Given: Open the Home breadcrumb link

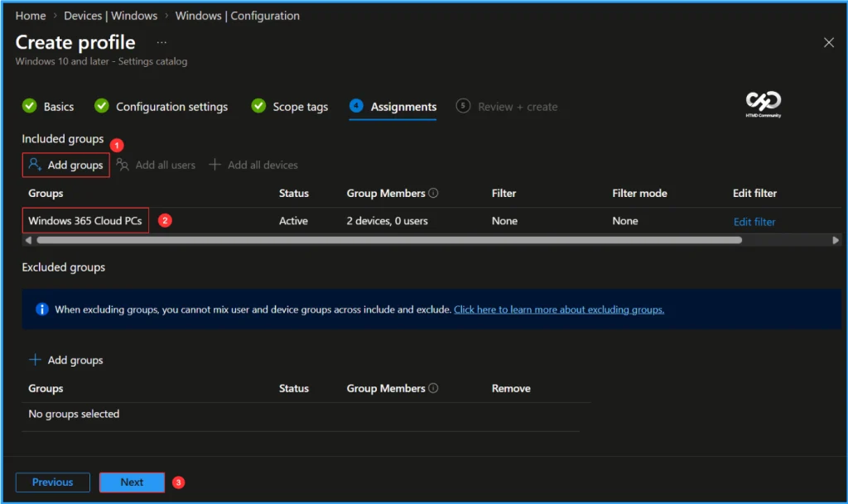Looking at the screenshot, I should click(x=31, y=16).
